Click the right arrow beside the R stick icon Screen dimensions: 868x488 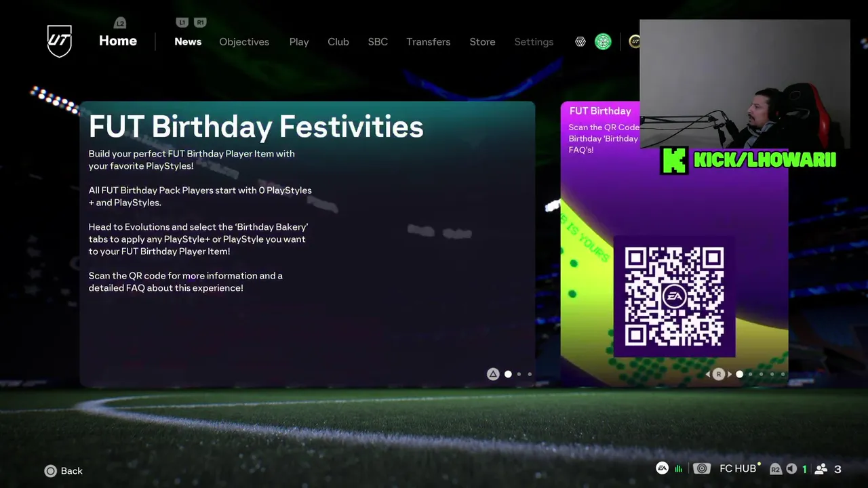[730, 374]
